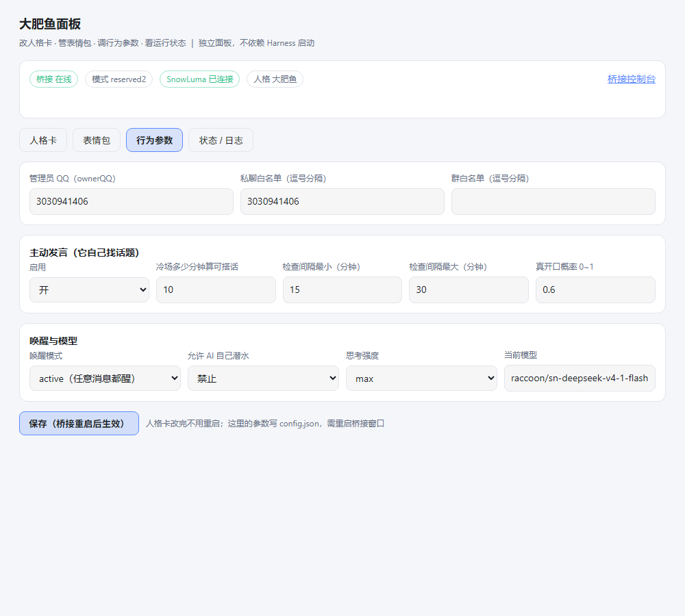The height and width of the screenshot is (616, 685).
Task: Switch to the 人格卡 tab
Action: 42,140
